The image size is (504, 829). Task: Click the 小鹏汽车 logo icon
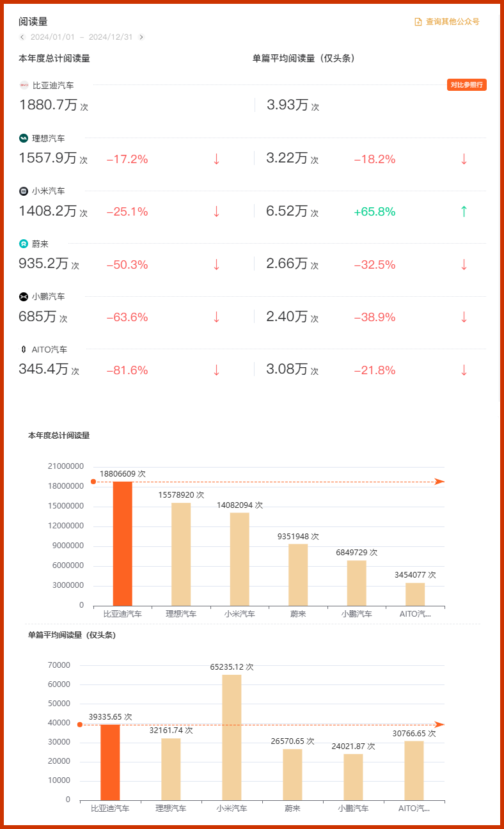[x=24, y=297]
